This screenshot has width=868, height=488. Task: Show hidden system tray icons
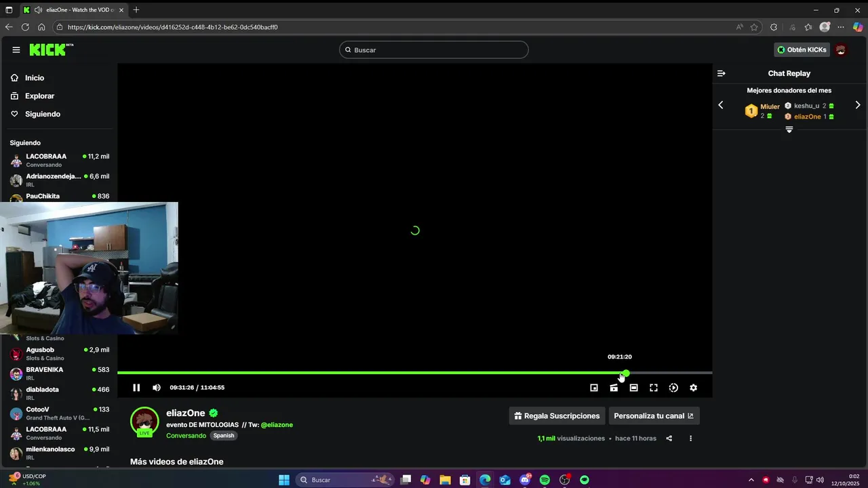[x=751, y=480]
